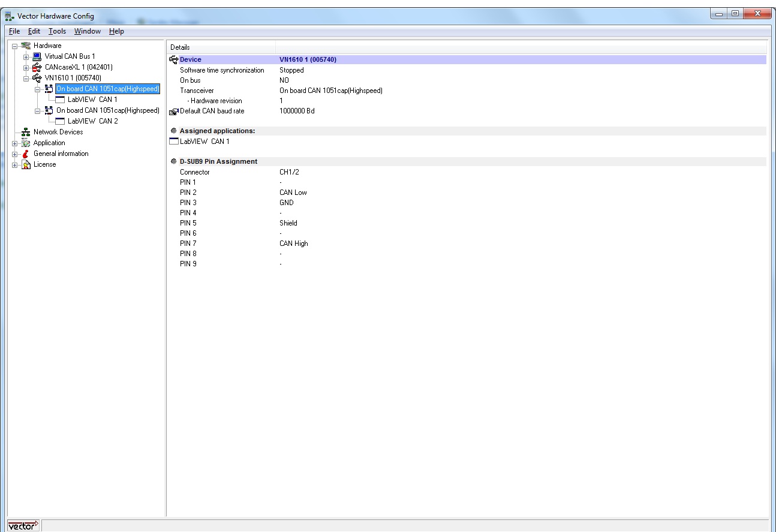Click the Network Devices icon
776x532 pixels.
pos(26,132)
